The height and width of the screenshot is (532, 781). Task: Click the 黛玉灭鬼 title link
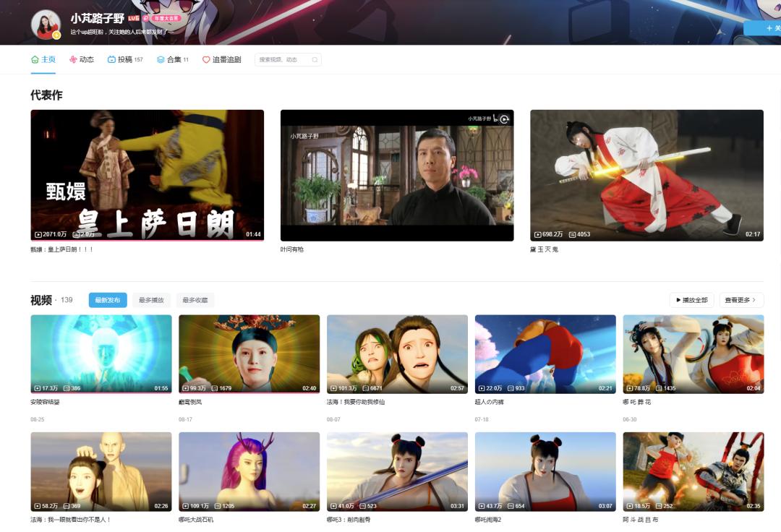(x=544, y=249)
